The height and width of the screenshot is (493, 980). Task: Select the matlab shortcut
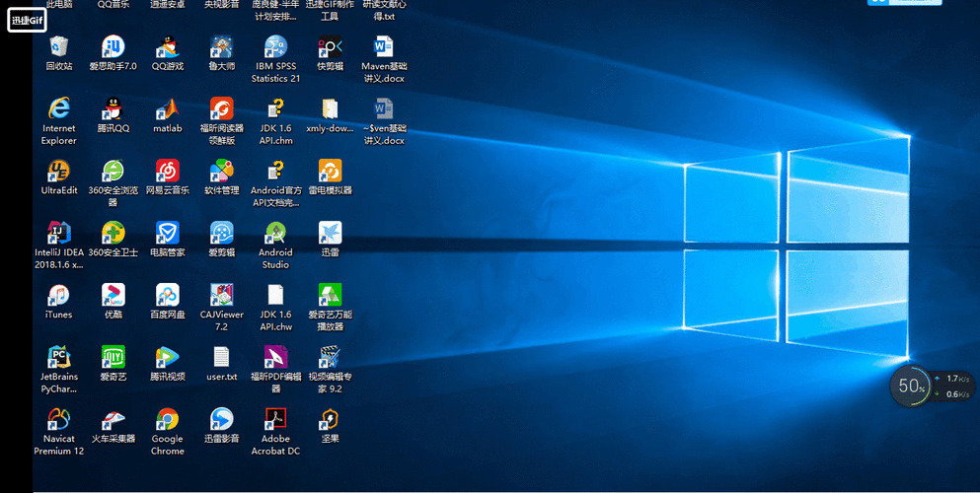point(168,108)
